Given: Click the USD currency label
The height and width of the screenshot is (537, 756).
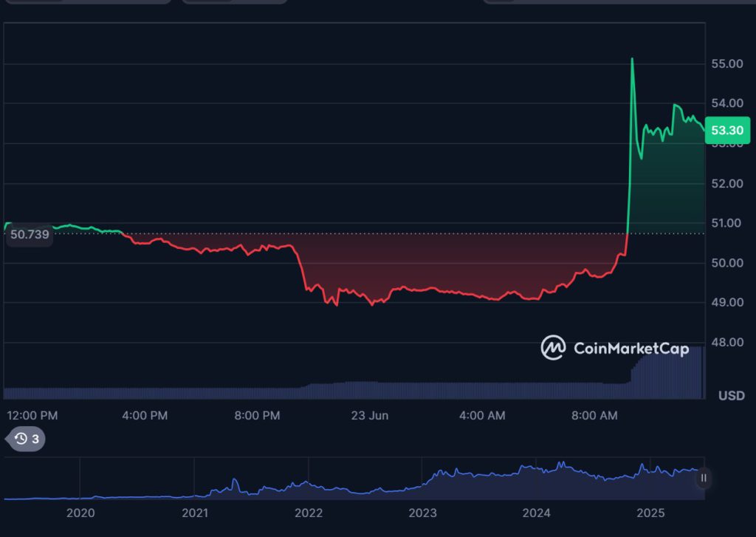Looking at the screenshot, I should tap(731, 396).
